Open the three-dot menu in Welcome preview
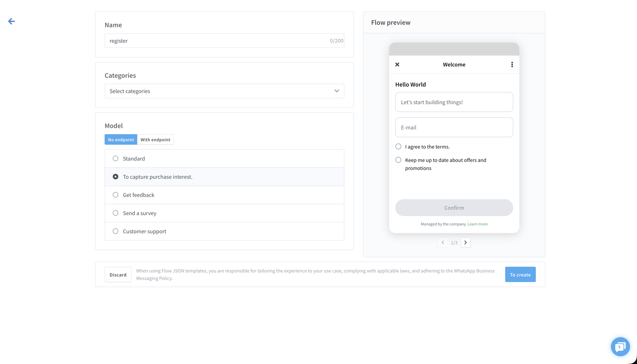Screen dimensions: 637x364 pos(512,65)
